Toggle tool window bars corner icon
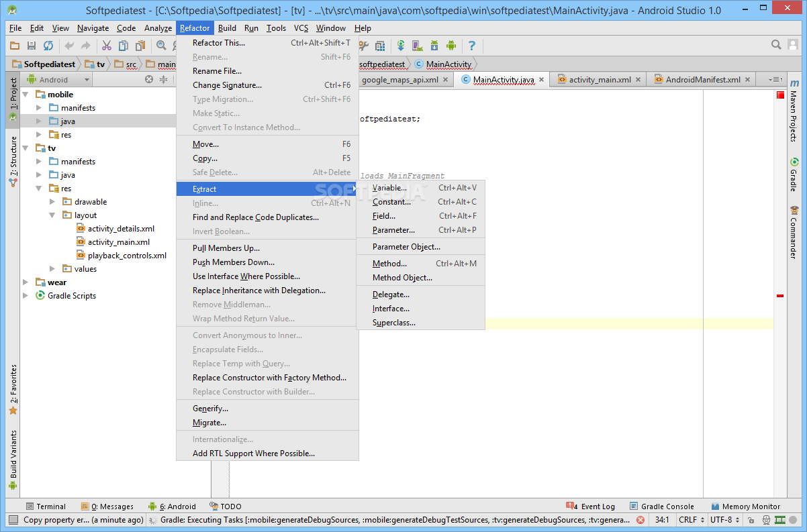This screenshot has height=532, width=807. [13, 520]
